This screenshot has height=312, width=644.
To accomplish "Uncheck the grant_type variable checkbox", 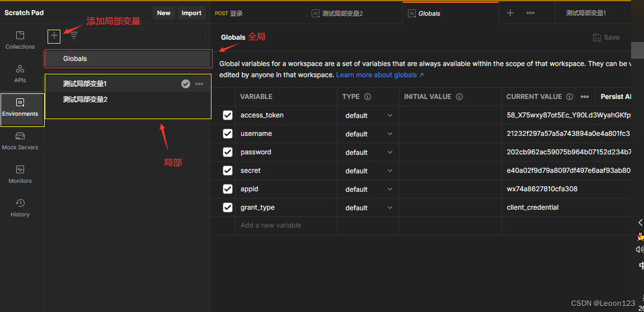I will pyautogui.click(x=228, y=208).
